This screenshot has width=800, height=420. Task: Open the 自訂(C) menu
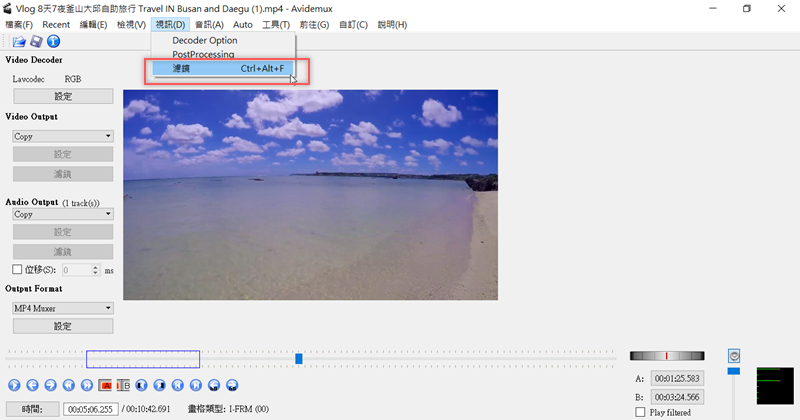354,24
